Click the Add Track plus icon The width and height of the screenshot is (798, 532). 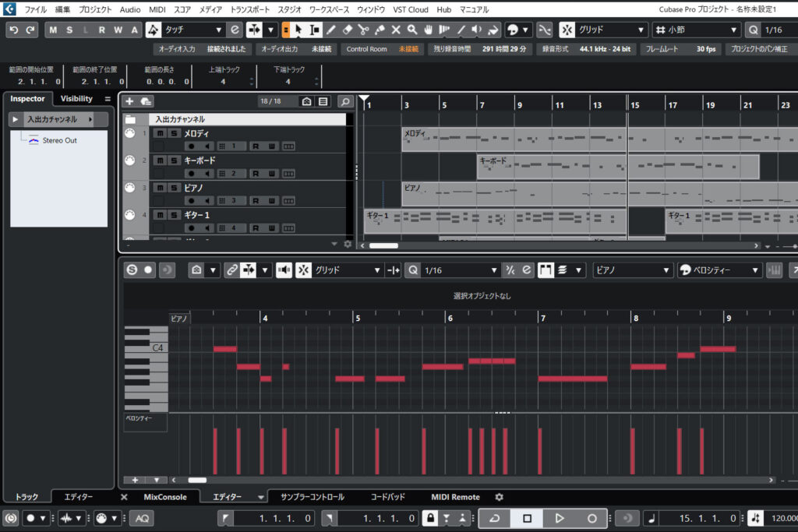[129, 101]
